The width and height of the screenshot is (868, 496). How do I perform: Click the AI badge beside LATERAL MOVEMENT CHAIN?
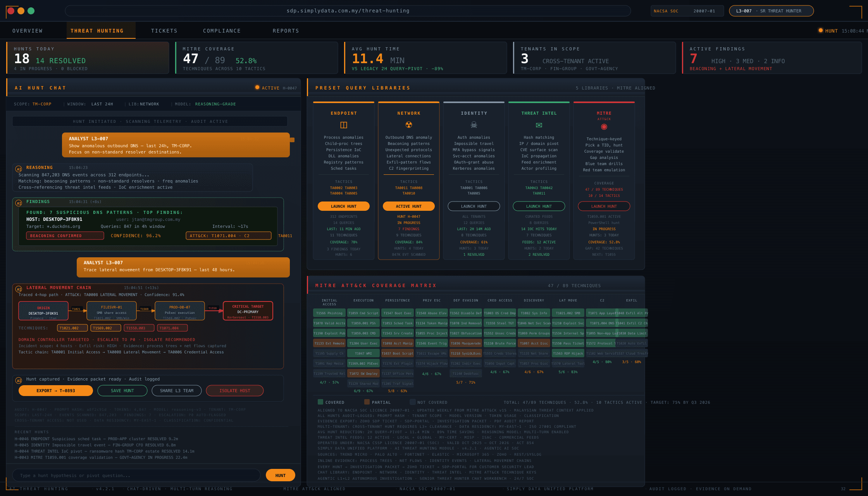coord(19,289)
